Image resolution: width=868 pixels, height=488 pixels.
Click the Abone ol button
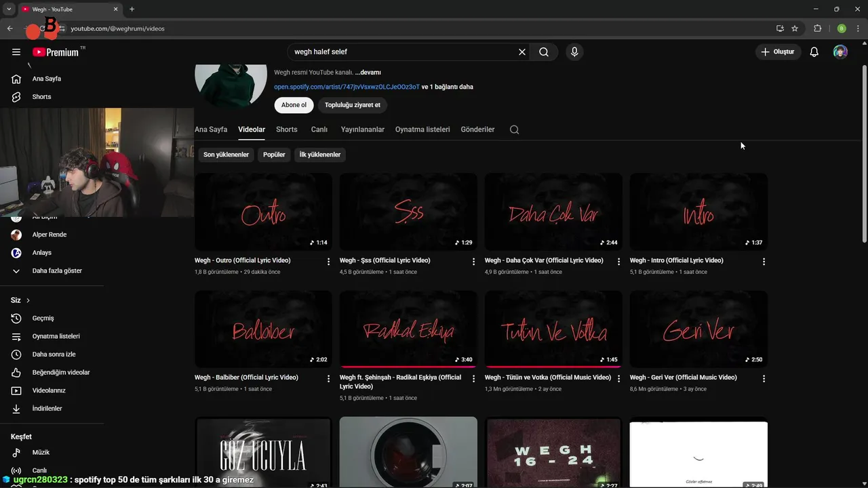(294, 105)
